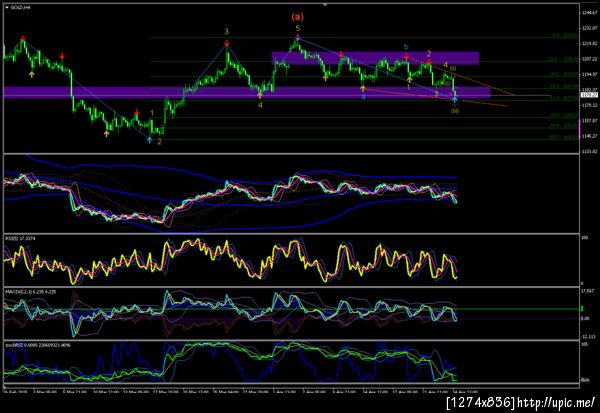Click the chart shift triangle marker at top edge

[325, 5]
